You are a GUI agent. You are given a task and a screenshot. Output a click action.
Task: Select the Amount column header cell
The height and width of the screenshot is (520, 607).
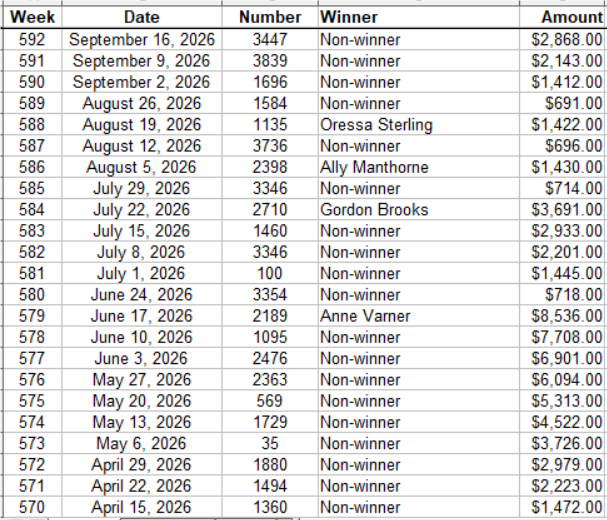563,17
